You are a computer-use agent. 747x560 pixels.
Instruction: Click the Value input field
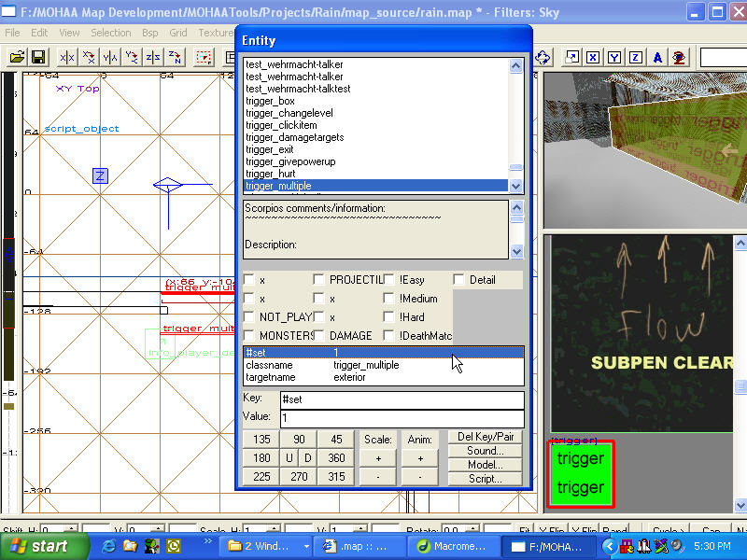402,418
